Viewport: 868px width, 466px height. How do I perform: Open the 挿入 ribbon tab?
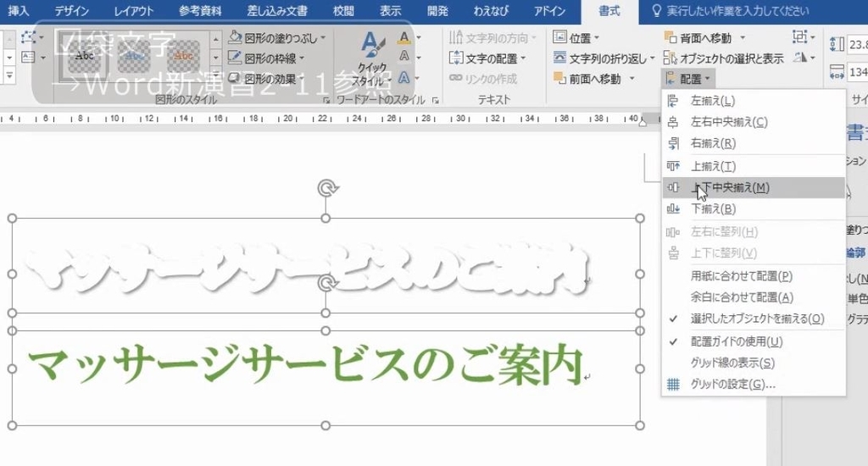(19, 11)
